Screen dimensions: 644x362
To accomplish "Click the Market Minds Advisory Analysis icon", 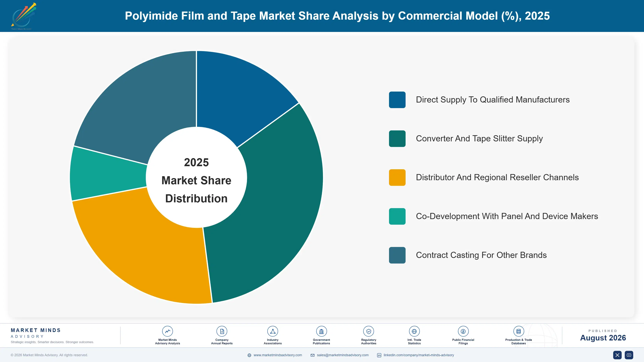I will 168,331.
